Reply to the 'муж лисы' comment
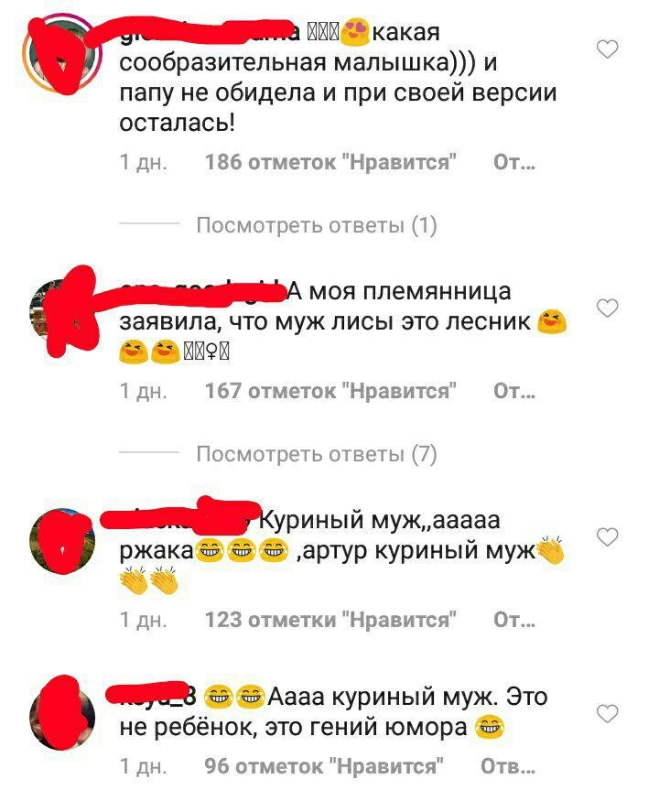659x812 pixels. point(514,391)
